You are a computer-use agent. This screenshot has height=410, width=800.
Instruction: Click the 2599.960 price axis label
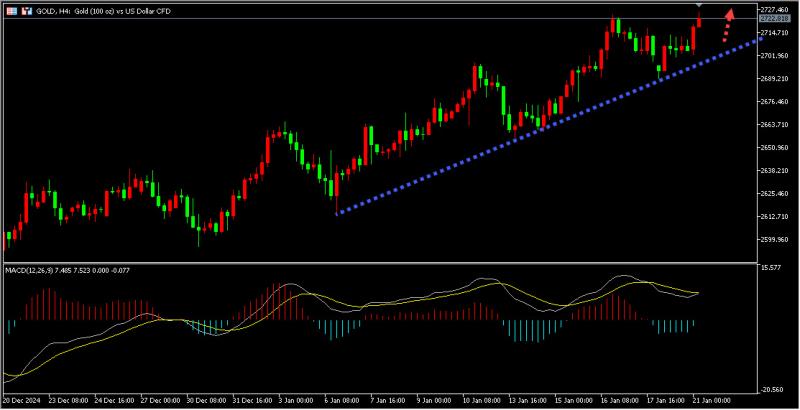click(x=772, y=239)
